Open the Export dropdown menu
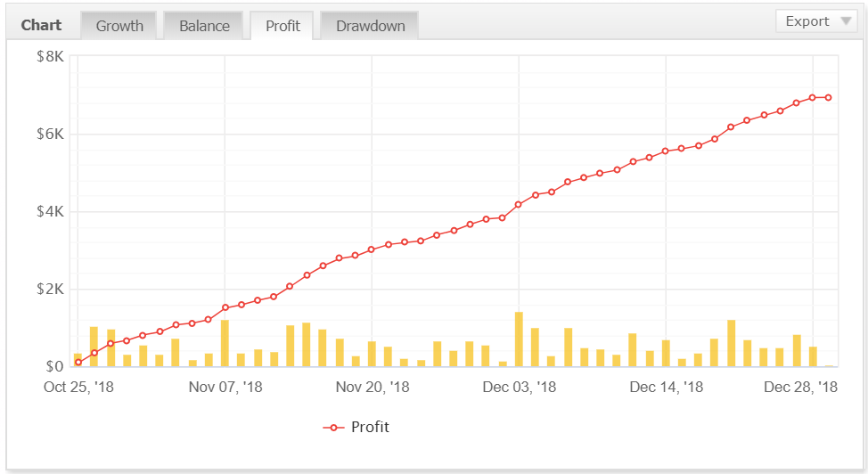Screen dimensions: 868x474 [x=807, y=21]
